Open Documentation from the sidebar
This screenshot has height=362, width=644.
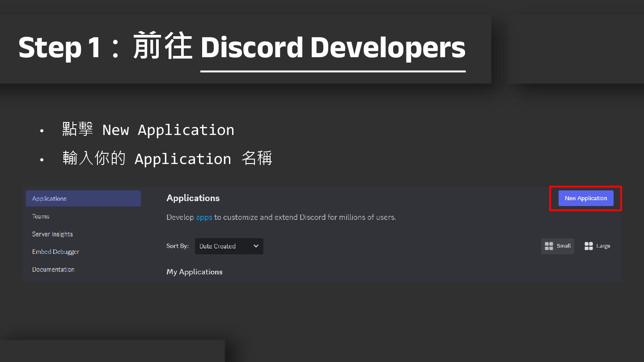pyautogui.click(x=53, y=269)
